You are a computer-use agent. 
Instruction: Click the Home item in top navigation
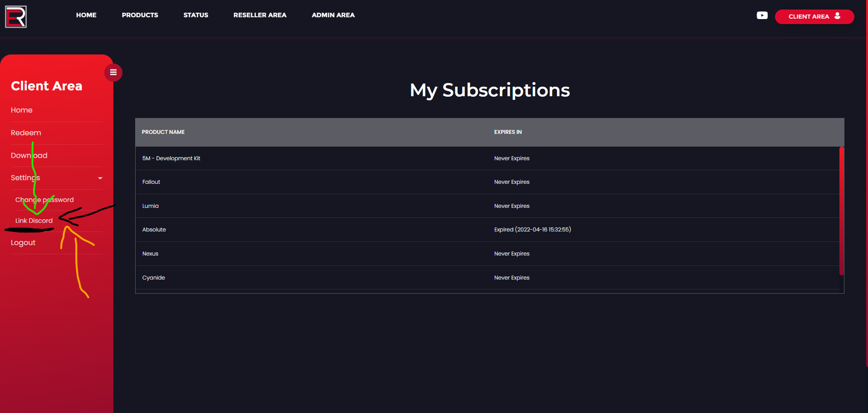[86, 15]
